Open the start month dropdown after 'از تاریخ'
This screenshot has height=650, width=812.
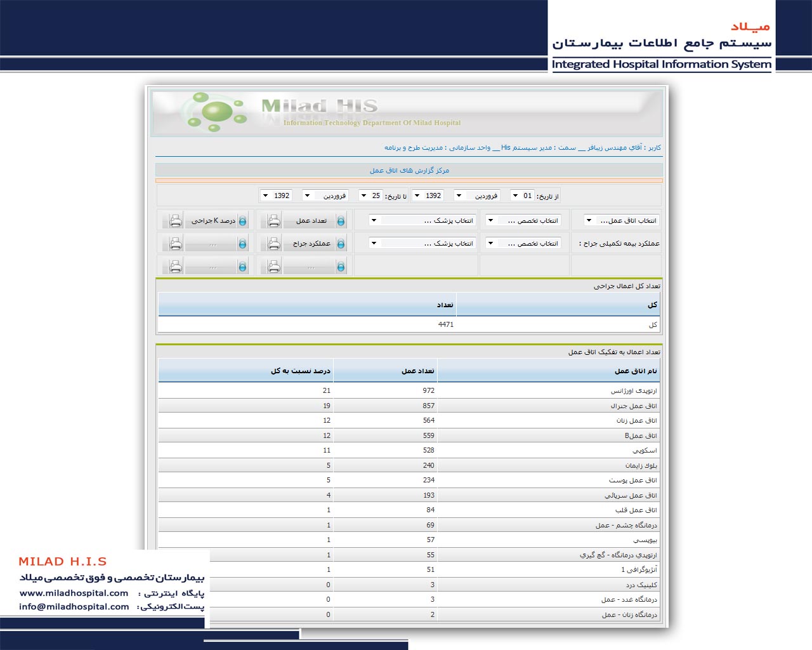click(477, 196)
